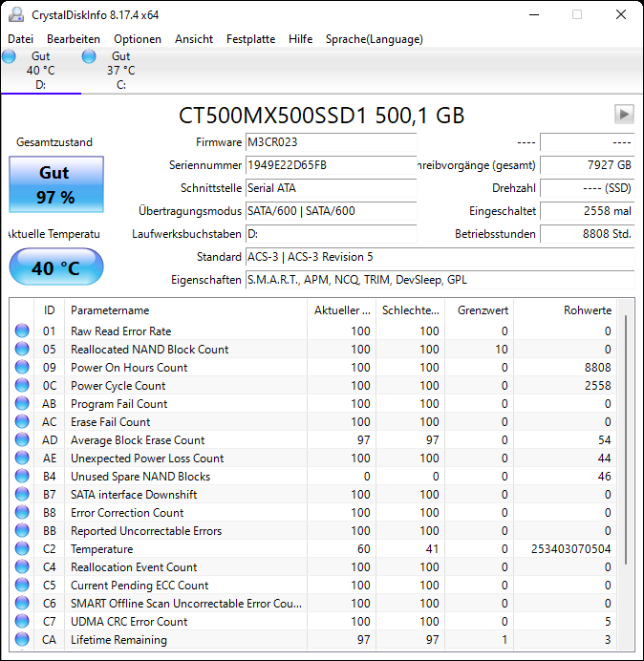Click the Übertragungsmodus field SATA/600
Viewport: 644px width, 661px height.
(331, 211)
